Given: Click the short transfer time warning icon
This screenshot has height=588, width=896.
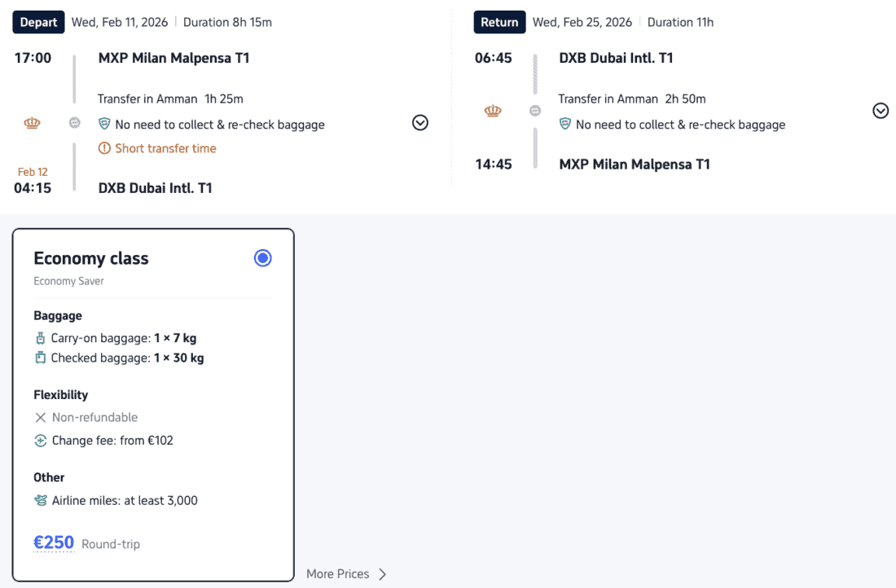Looking at the screenshot, I should point(104,148).
